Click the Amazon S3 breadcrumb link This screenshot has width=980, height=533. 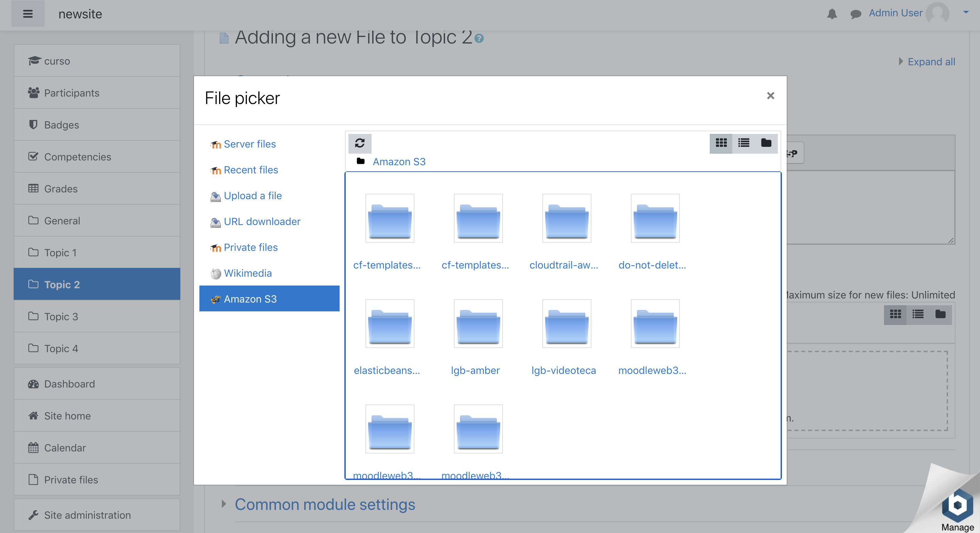coord(399,161)
